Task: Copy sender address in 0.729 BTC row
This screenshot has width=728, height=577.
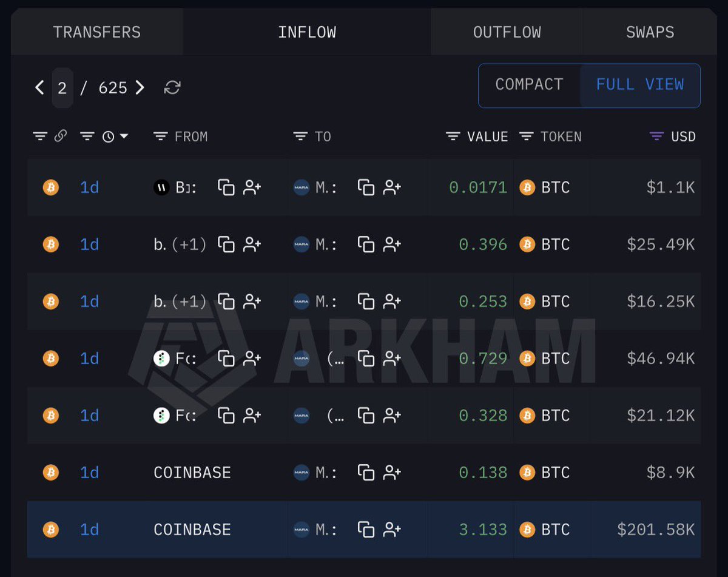Action: [226, 359]
